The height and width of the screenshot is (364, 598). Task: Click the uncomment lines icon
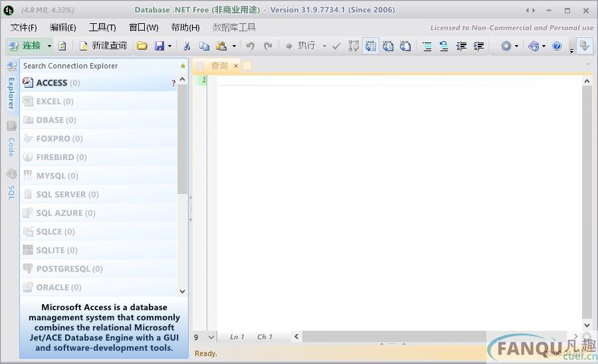pyautogui.click(x=444, y=46)
